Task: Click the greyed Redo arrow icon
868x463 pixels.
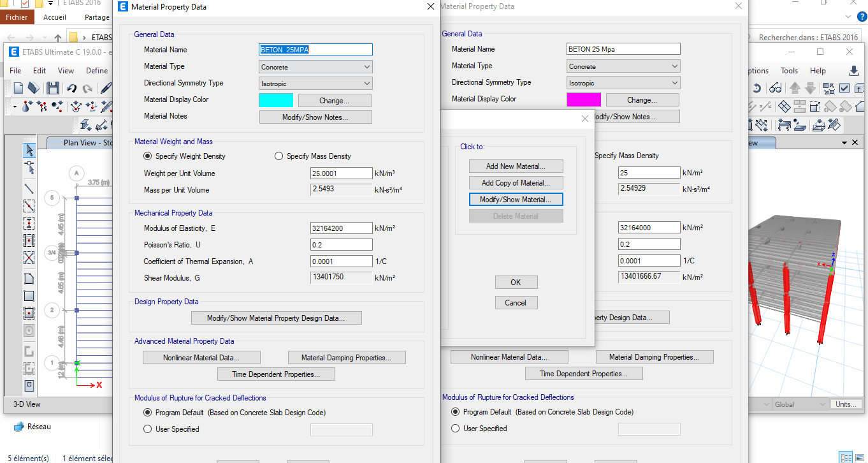Action: tap(87, 89)
